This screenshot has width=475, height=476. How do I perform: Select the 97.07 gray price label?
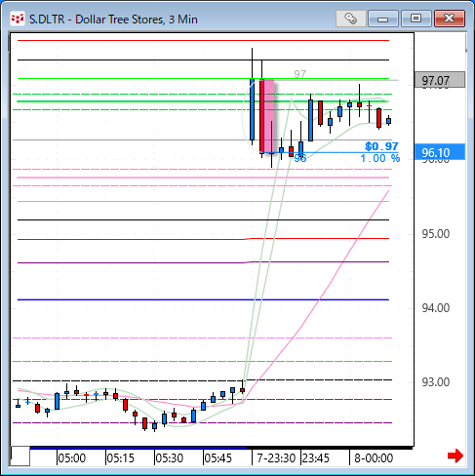coord(440,80)
